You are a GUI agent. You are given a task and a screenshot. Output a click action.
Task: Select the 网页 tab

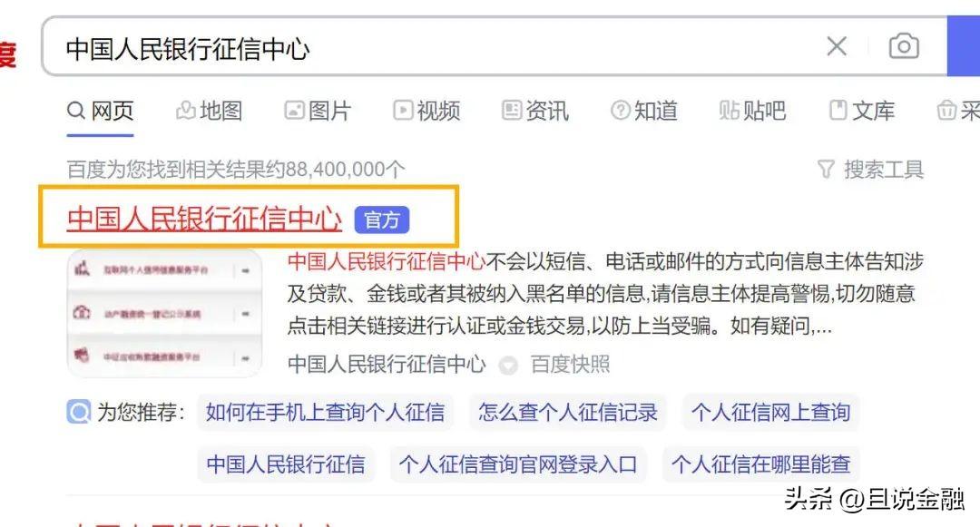(100, 112)
